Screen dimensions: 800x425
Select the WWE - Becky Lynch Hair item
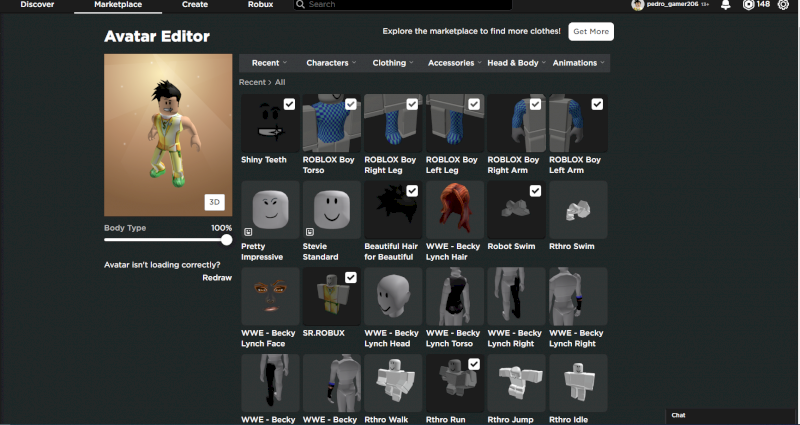pos(454,209)
